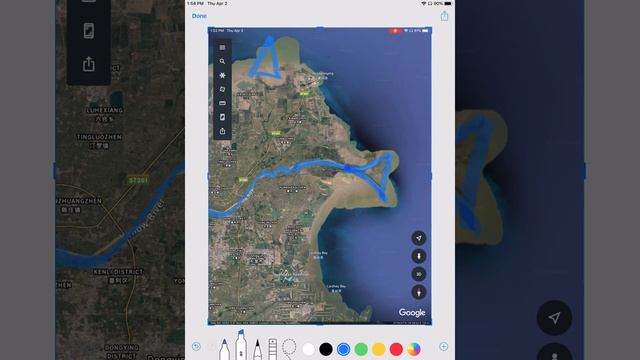
Task: Tap the LUHEXIANG label on background map
Action: tap(105, 110)
